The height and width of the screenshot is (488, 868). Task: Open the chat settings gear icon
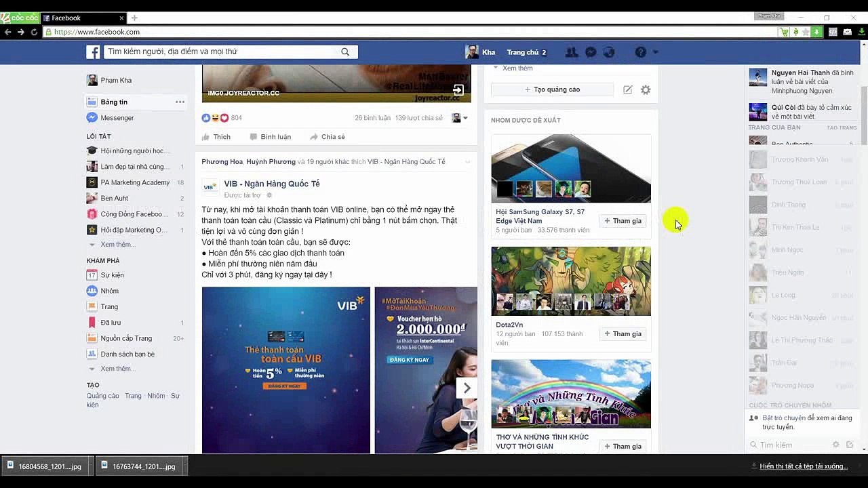click(x=836, y=445)
